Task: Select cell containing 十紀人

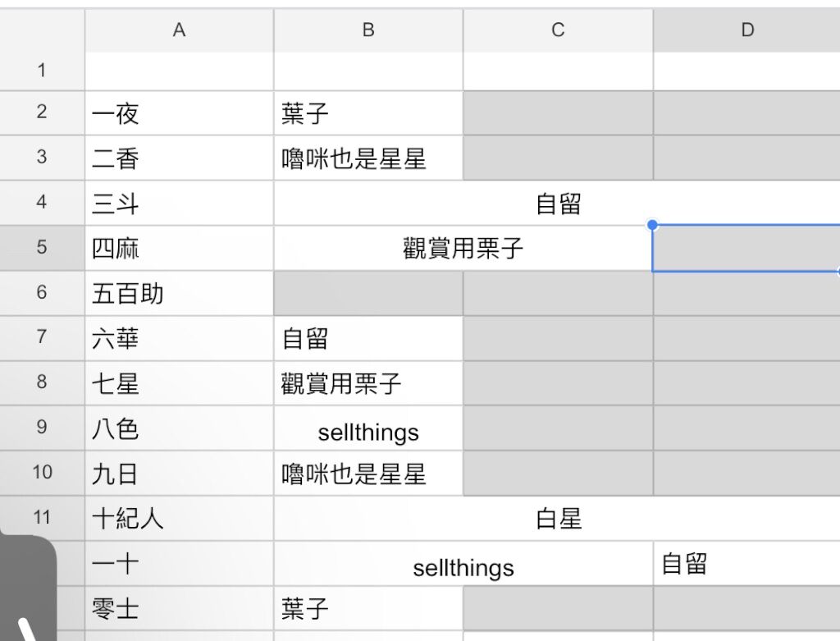Action: click(179, 518)
